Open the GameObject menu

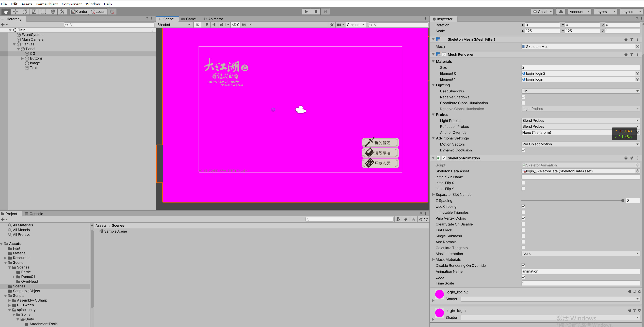point(47,4)
